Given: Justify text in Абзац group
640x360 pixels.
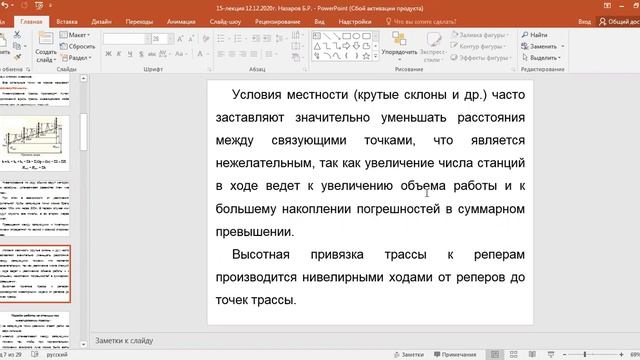Looking at the screenshot, I should 254,54.
